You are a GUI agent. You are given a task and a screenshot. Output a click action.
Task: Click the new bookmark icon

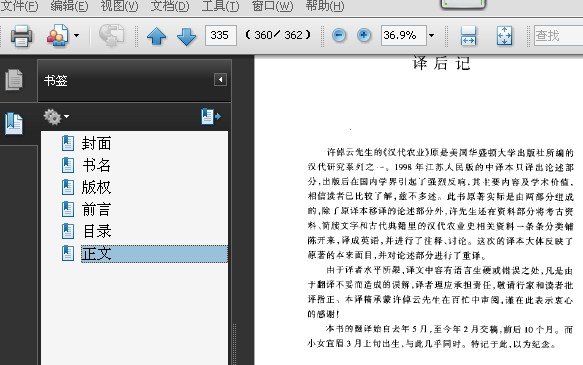(x=211, y=117)
